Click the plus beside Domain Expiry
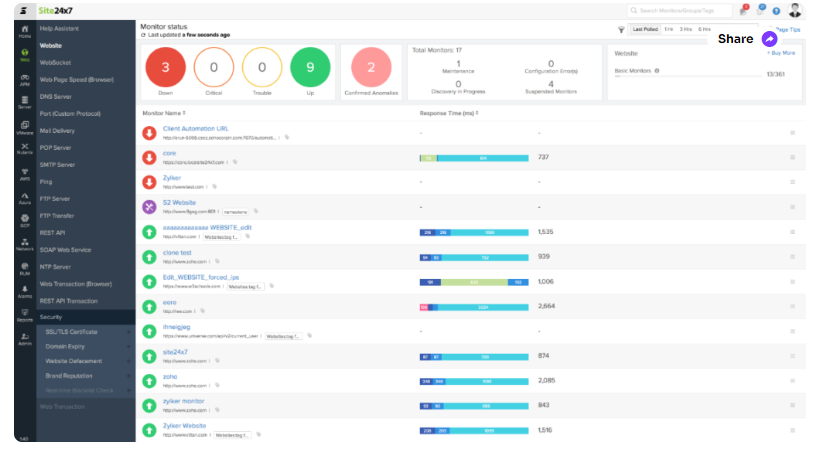 pos(129,347)
